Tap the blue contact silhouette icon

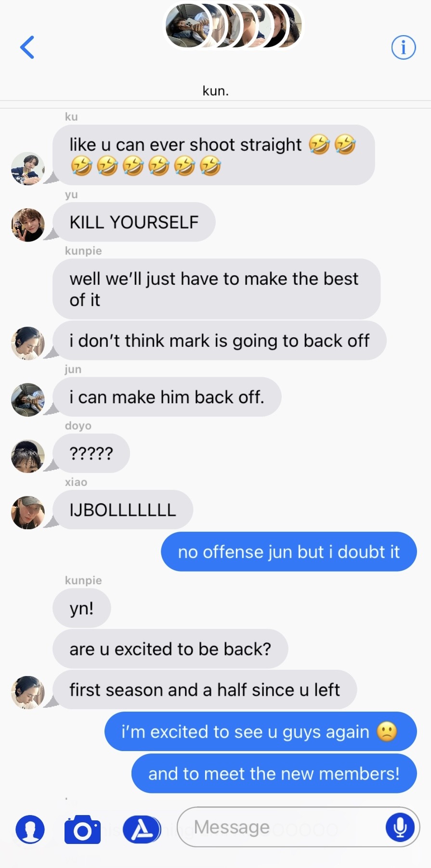pos(30,829)
